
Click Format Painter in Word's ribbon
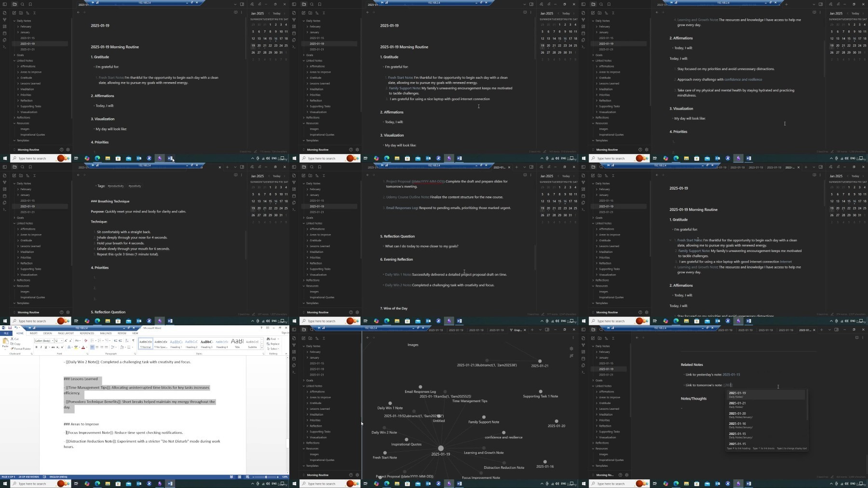point(21,349)
